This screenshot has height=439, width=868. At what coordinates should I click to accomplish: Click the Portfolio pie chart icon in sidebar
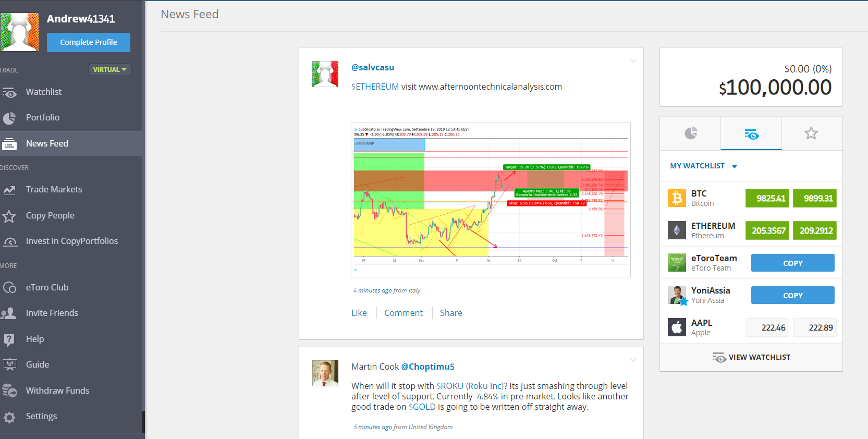click(9, 118)
